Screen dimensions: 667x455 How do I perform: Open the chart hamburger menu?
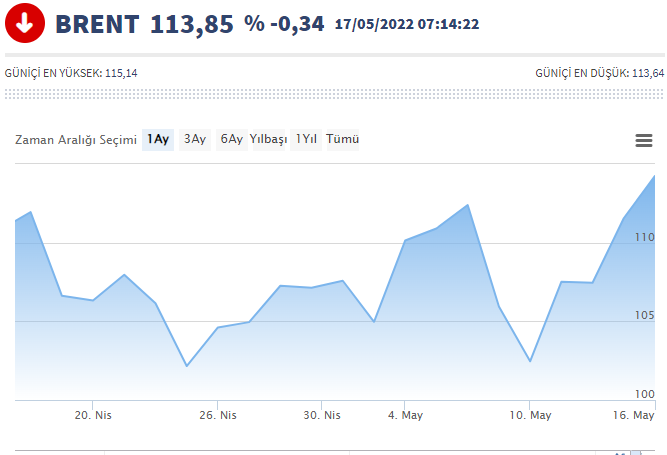point(644,140)
